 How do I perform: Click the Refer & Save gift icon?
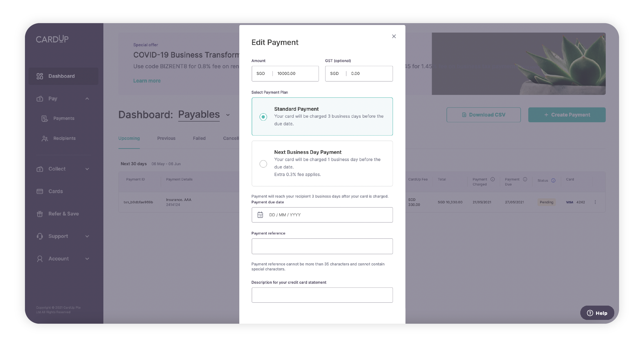click(40, 214)
